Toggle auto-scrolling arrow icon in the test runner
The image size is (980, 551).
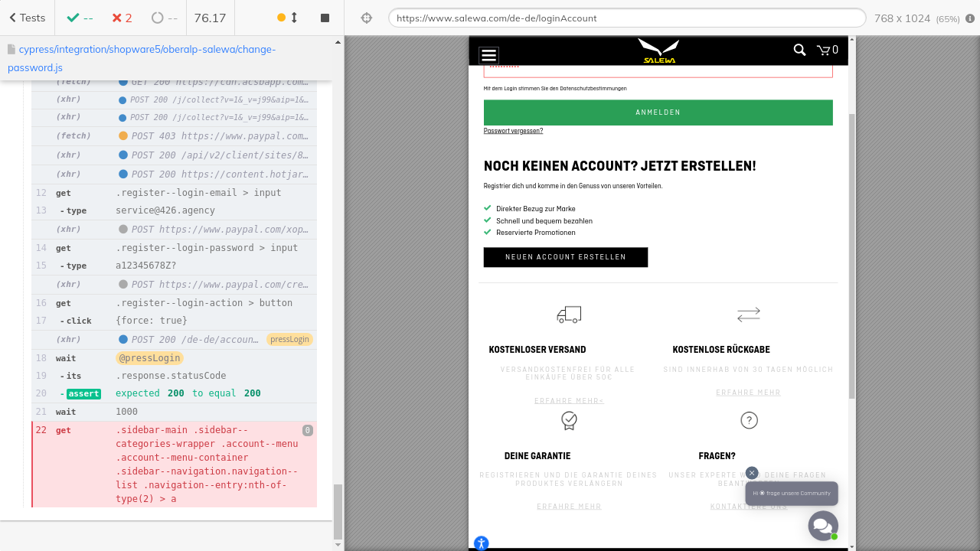coord(294,18)
